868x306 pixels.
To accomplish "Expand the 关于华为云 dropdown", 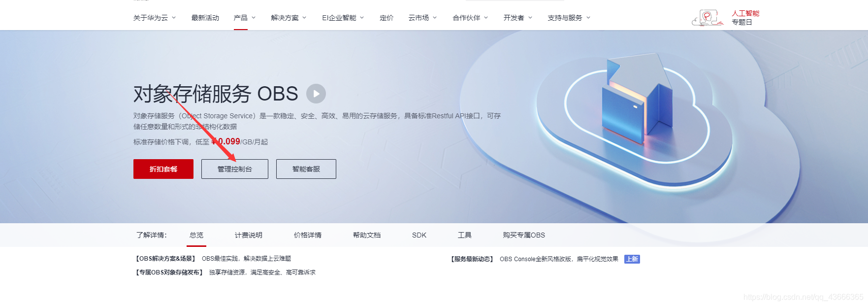I will 155,18.
